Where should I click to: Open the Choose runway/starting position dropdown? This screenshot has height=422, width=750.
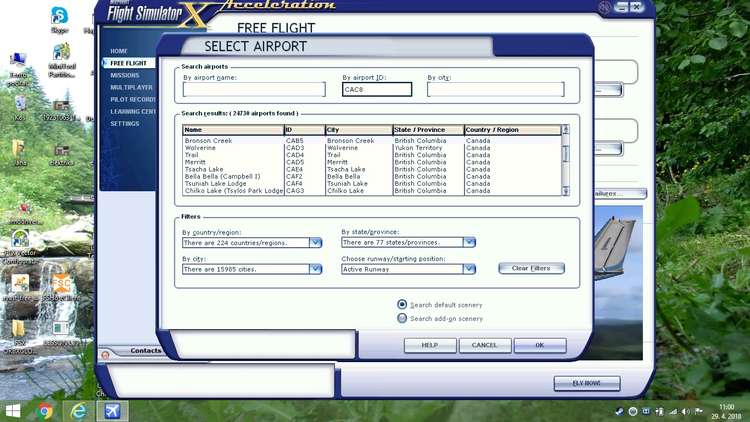469,269
